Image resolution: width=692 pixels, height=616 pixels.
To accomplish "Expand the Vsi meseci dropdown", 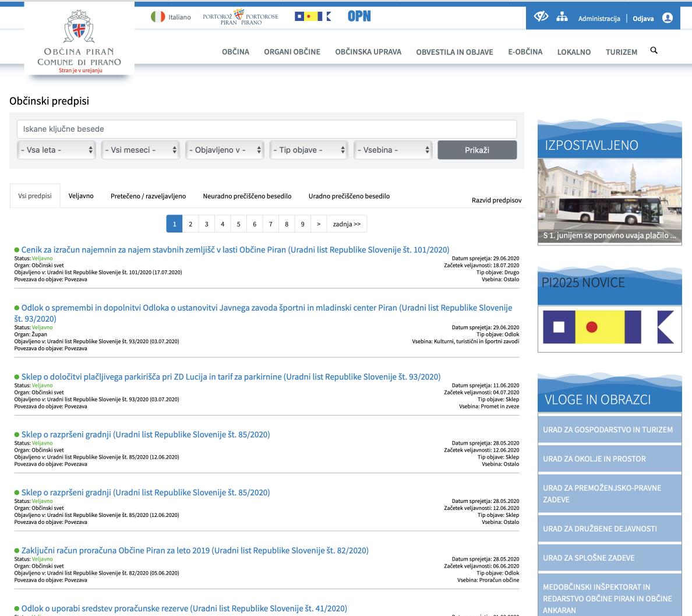I will tap(140, 150).
